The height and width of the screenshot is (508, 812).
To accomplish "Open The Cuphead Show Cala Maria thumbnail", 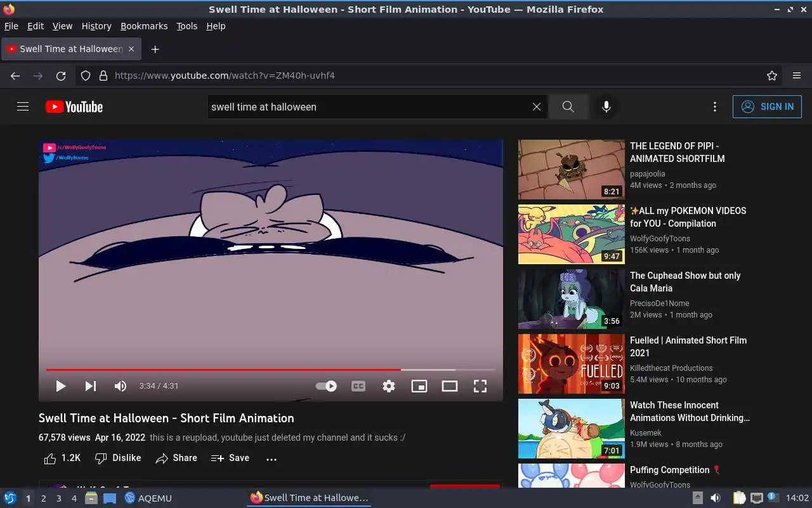I will pyautogui.click(x=572, y=299).
